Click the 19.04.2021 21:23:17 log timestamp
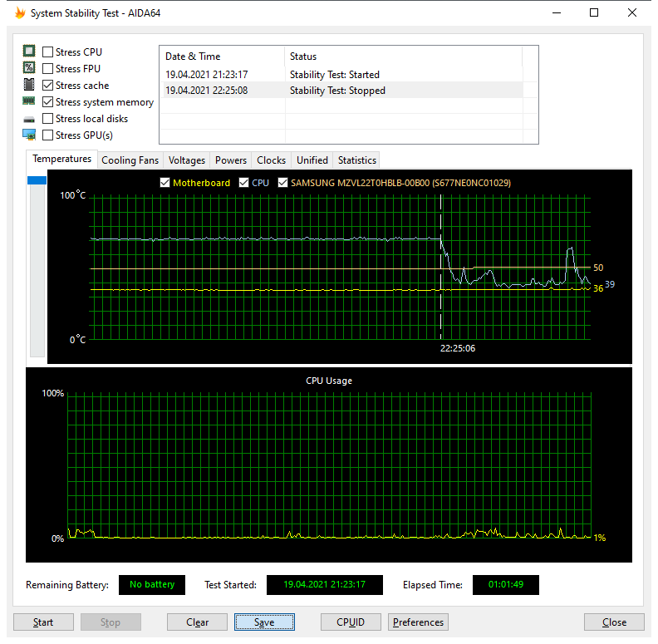658x644 pixels. point(207,75)
